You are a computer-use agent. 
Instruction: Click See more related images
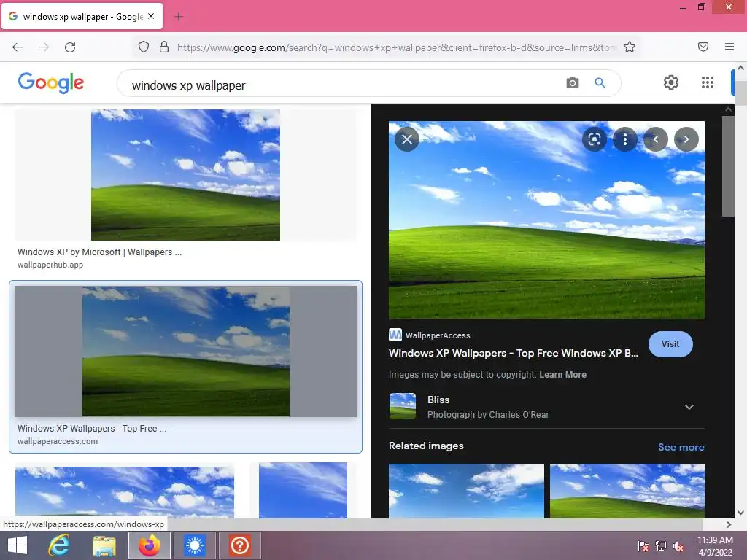point(681,447)
